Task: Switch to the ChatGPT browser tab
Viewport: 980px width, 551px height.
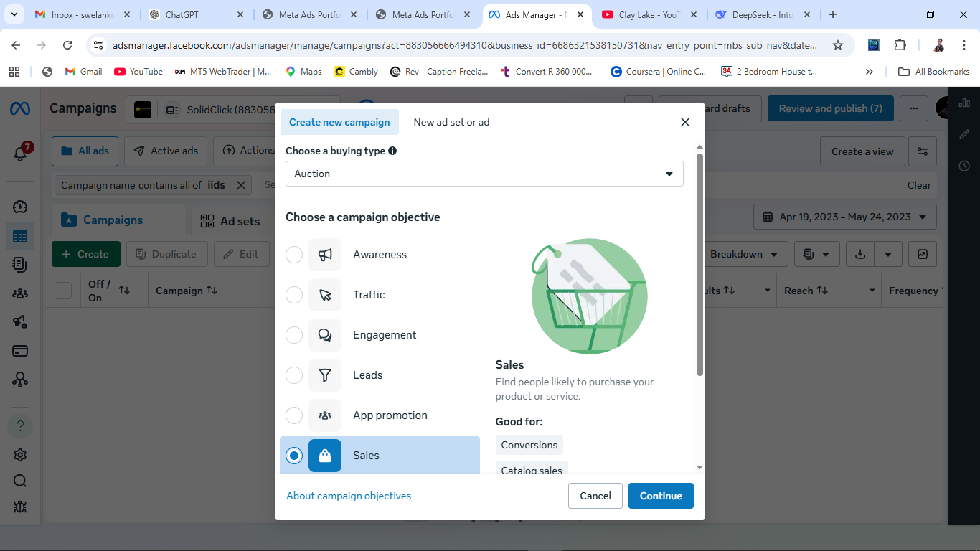Action: click(195, 14)
